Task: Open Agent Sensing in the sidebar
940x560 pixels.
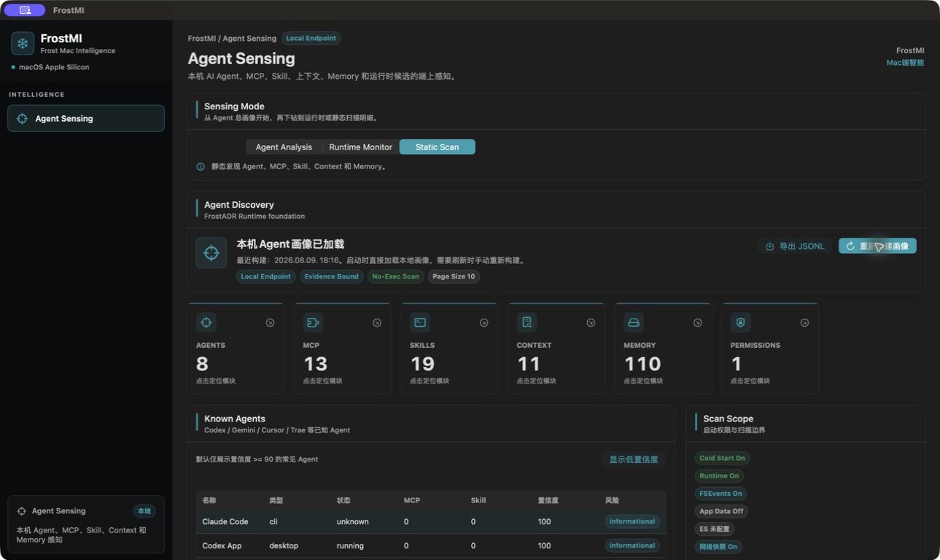Action: click(86, 118)
